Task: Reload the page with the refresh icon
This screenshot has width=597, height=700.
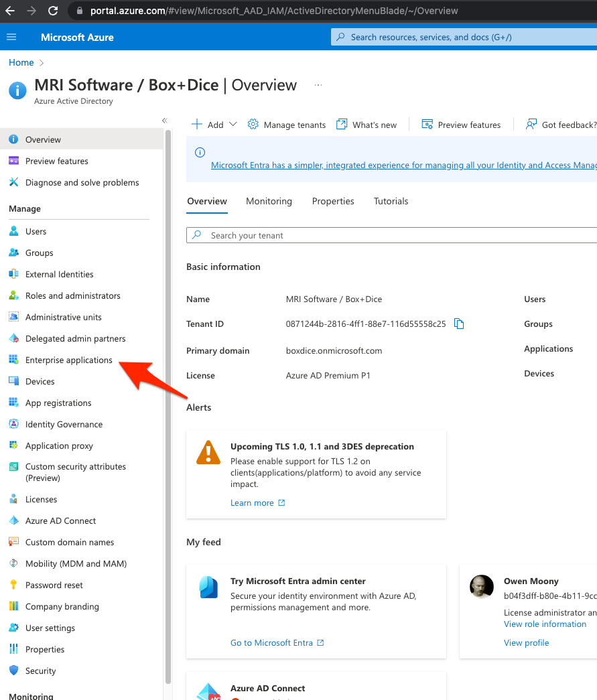Action: 53,11
